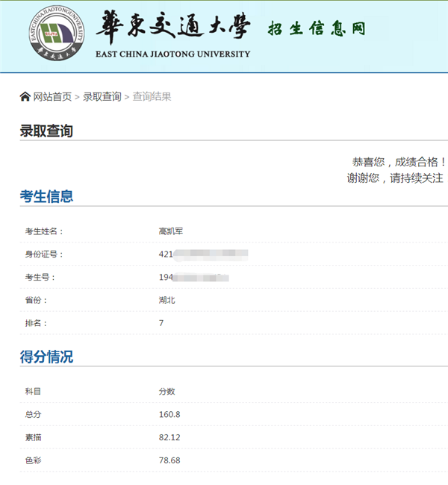Click the 录取查询 page heading
Viewport: 448px width, 485px height.
[x=46, y=131]
